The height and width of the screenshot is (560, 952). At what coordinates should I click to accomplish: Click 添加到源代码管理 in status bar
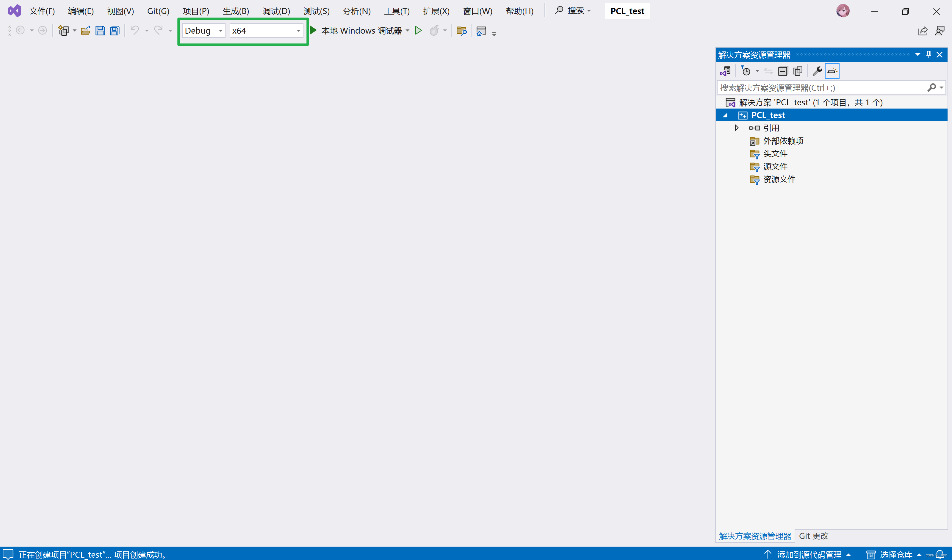[809, 554]
